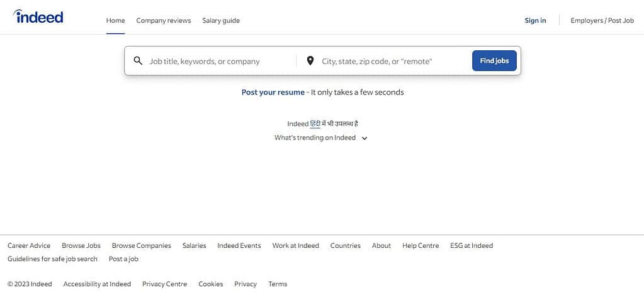Open Terms footer link

coord(278,284)
